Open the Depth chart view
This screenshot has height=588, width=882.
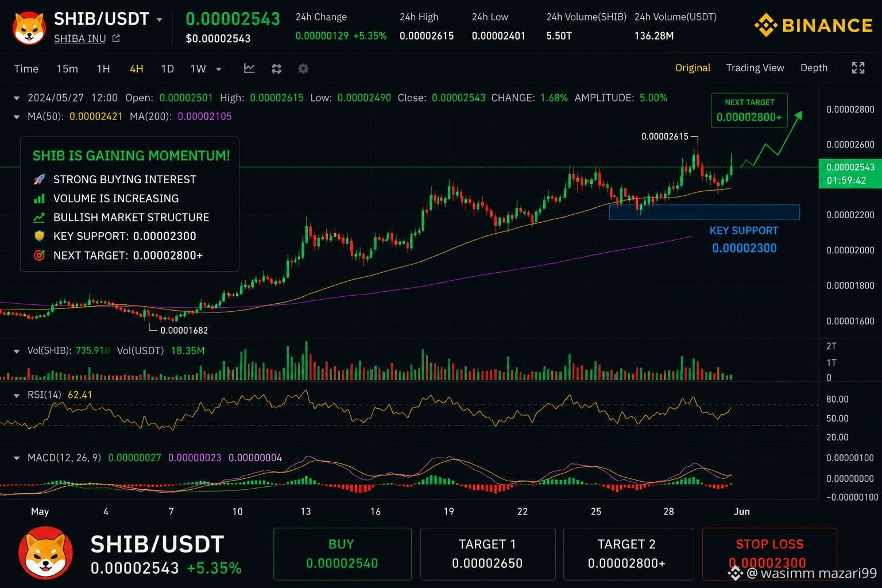pos(814,68)
